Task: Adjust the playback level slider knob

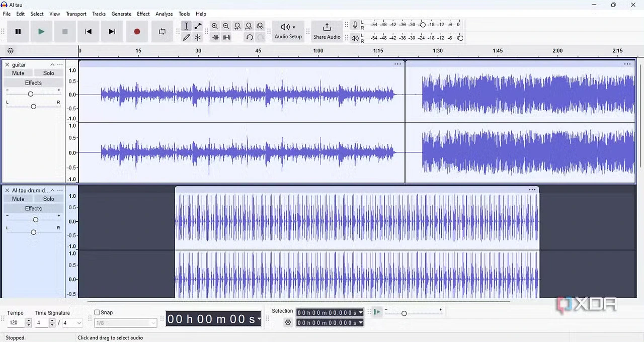Action: [460, 38]
